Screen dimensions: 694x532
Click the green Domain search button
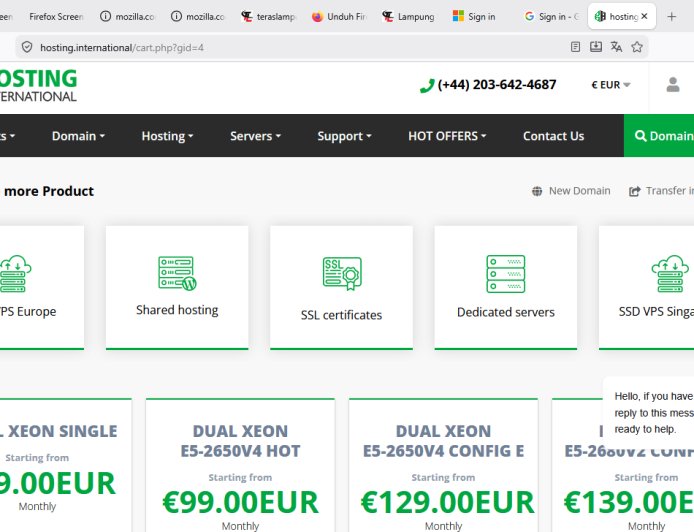659,135
